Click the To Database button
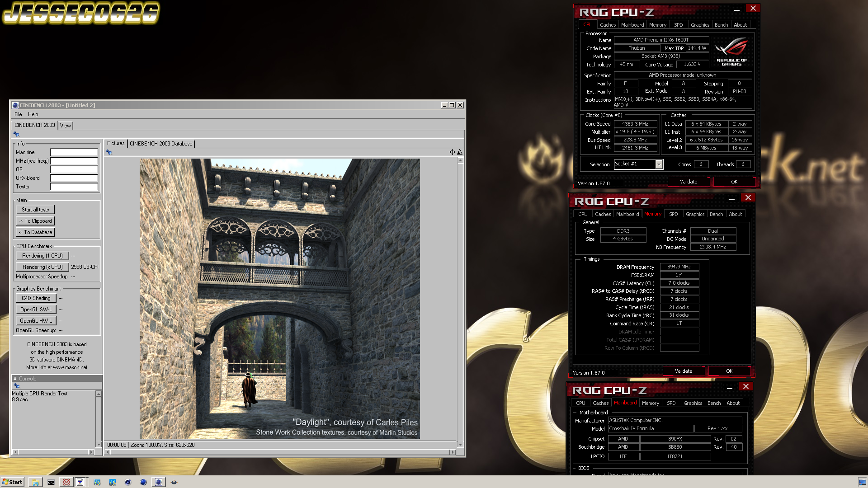The height and width of the screenshot is (488, 868). tap(35, 232)
